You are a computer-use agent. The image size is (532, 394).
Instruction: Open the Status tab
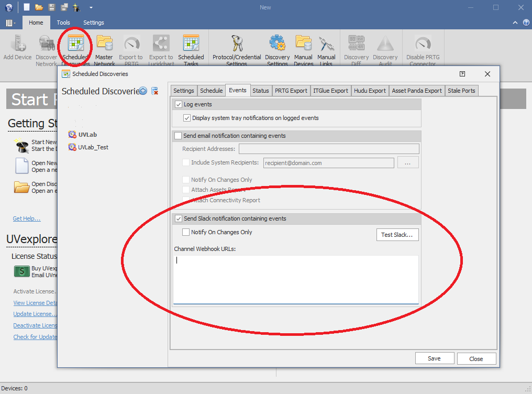(x=261, y=91)
